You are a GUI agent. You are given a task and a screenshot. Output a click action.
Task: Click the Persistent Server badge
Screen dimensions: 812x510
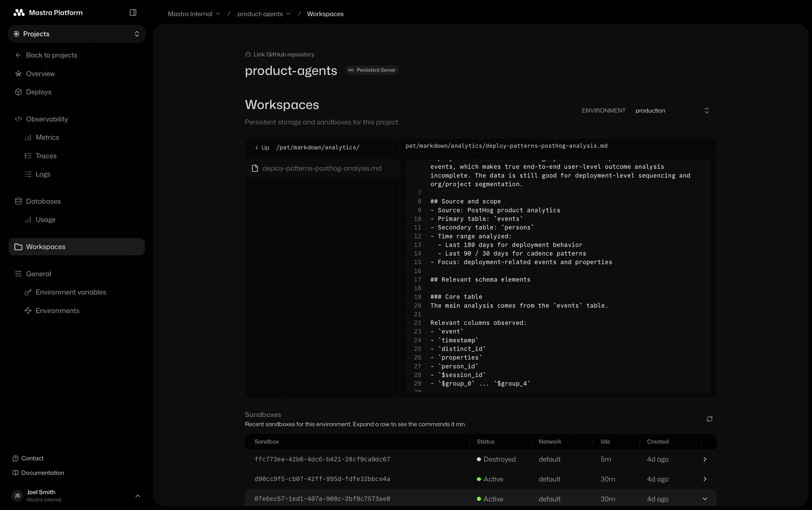point(372,70)
